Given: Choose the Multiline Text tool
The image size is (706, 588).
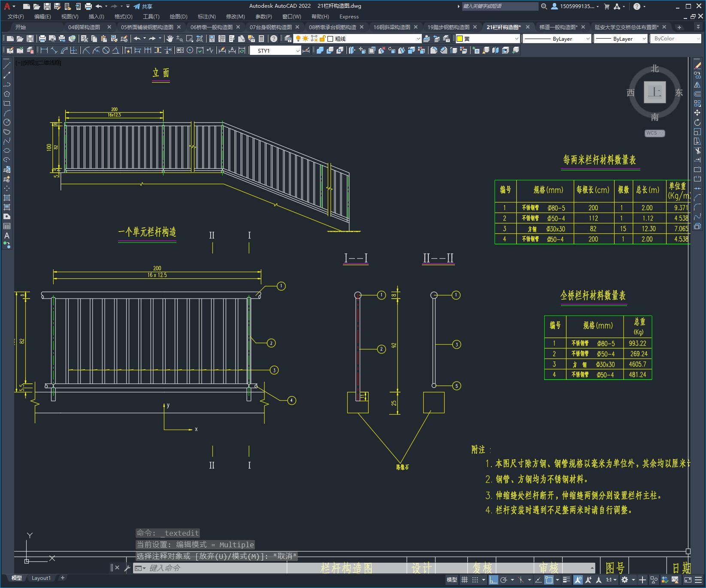Looking at the screenshot, I should click(7, 235).
